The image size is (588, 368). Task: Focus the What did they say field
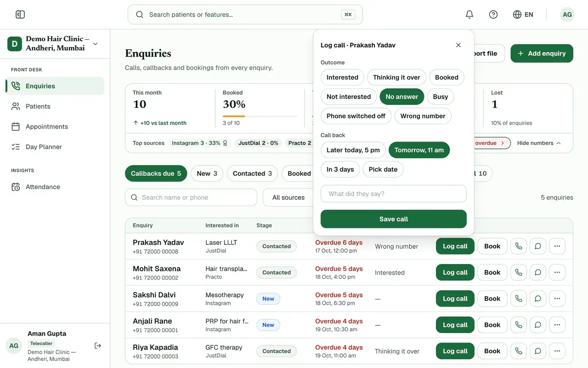click(x=393, y=194)
